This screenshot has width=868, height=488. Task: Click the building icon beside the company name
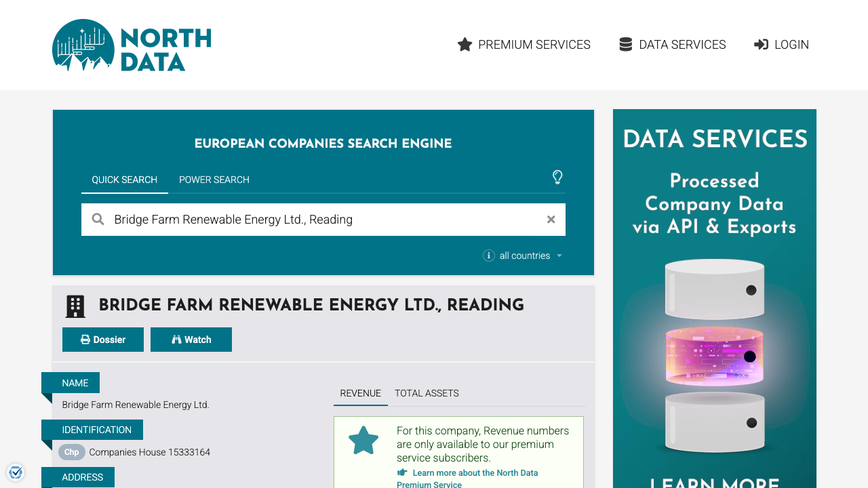click(x=75, y=306)
